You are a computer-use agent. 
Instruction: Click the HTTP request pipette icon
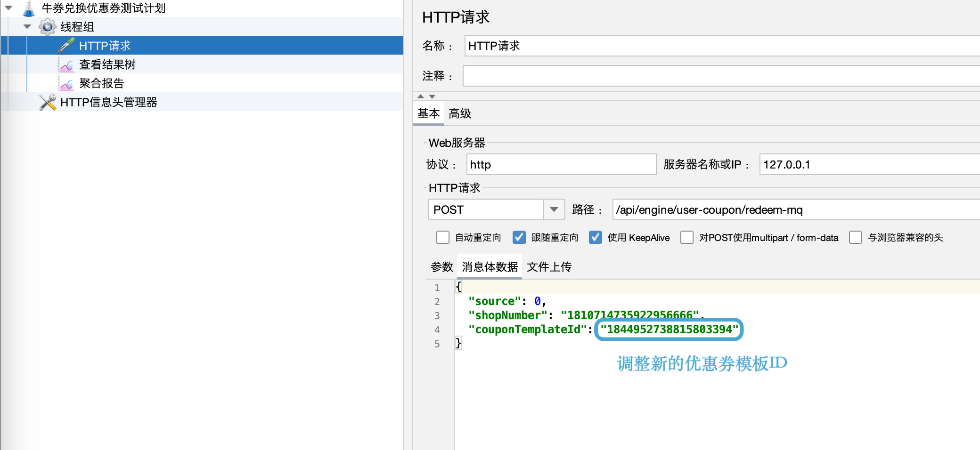pos(66,45)
